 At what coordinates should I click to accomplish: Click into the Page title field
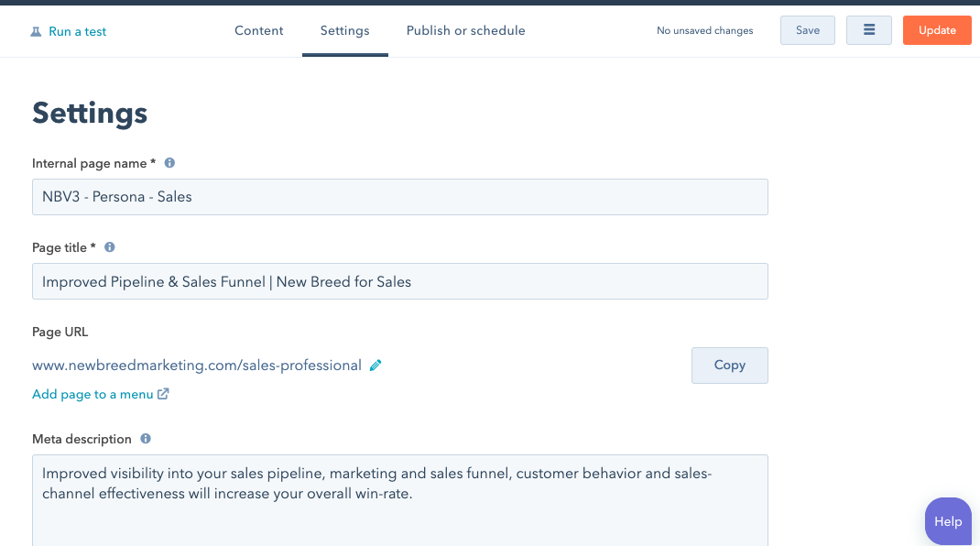click(400, 281)
